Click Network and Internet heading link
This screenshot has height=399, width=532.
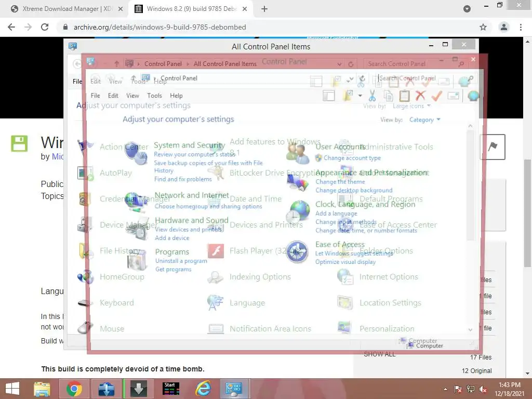pyautogui.click(x=192, y=195)
